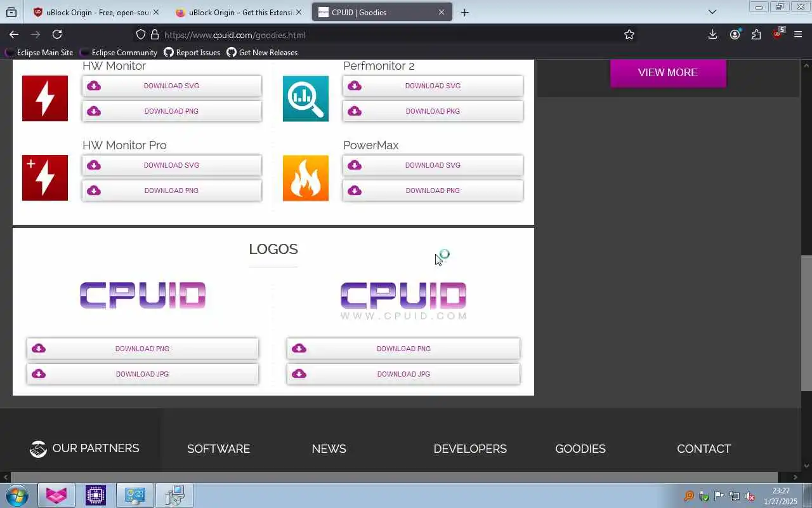Viewport: 812px width, 508px height.
Task: Open the uBlock Origin toolbar icon
Action: click(x=778, y=34)
